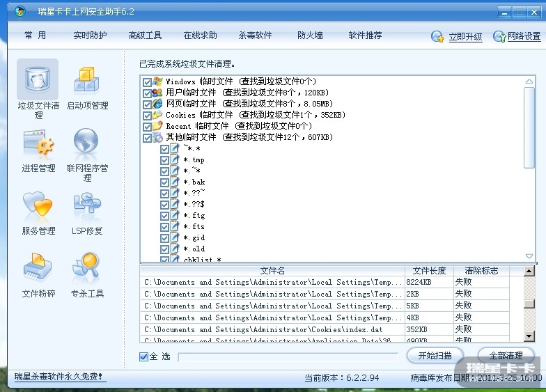
Task: Switch to the 防火墙 tab
Action: pyautogui.click(x=310, y=35)
